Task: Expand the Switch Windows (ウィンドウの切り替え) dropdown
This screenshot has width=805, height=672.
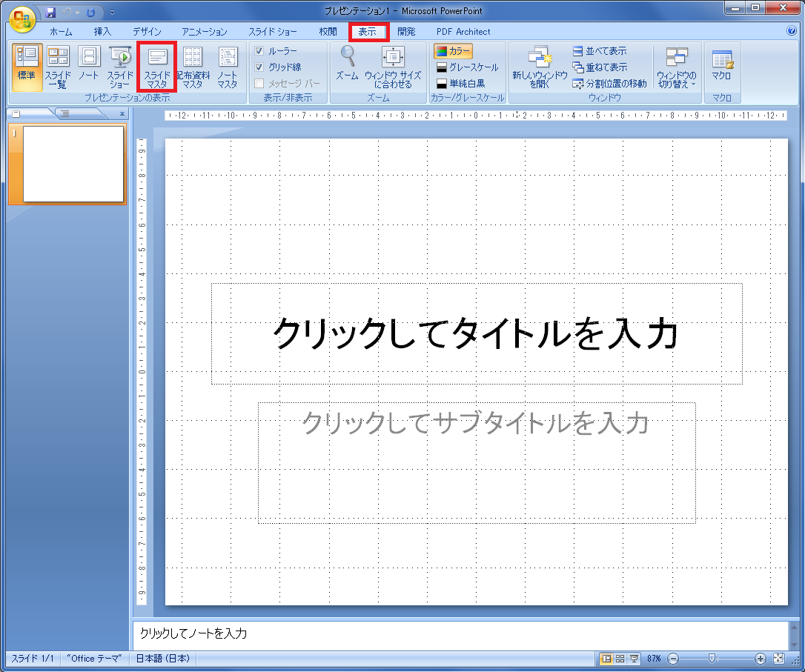Action: (676, 66)
